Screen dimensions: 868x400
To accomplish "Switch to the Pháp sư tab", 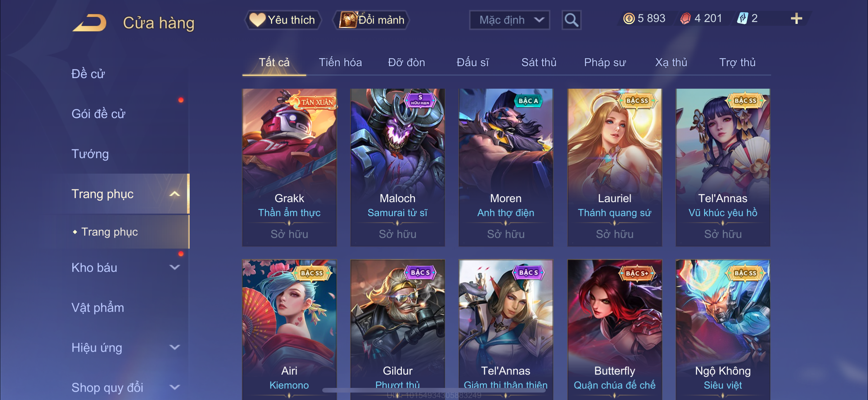I will click(x=605, y=63).
